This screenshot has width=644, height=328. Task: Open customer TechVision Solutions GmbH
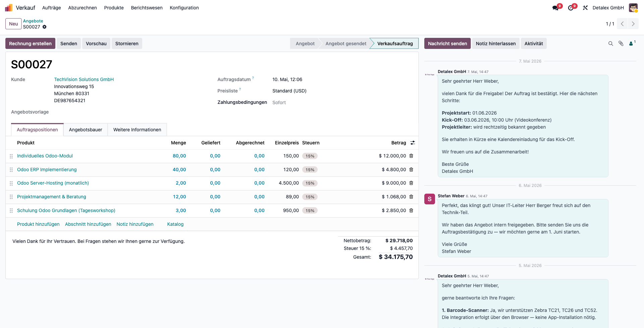click(x=84, y=79)
